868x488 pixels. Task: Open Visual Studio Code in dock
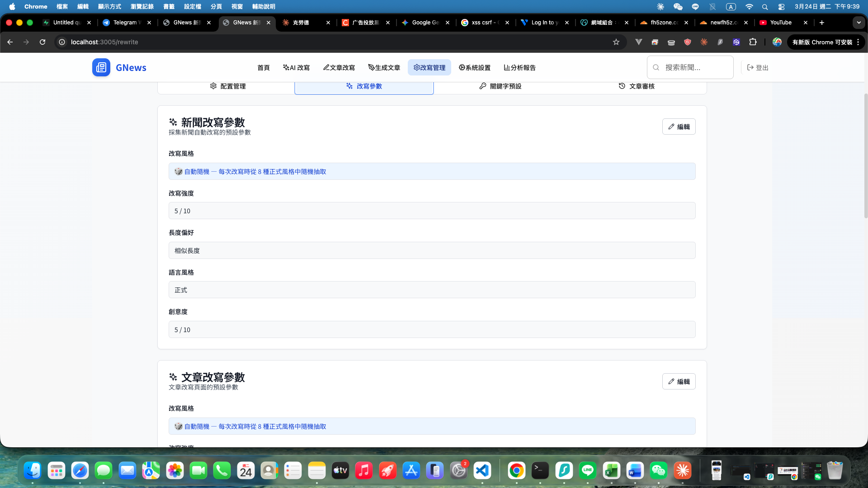[482, 471]
